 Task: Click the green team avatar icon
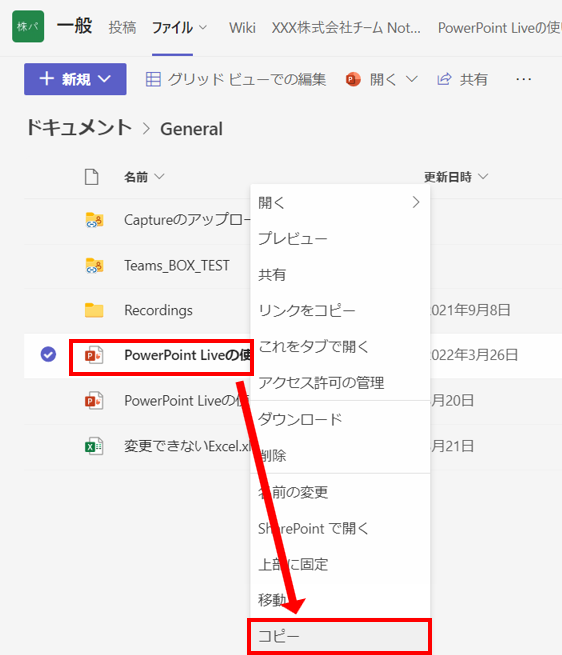[x=28, y=26]
